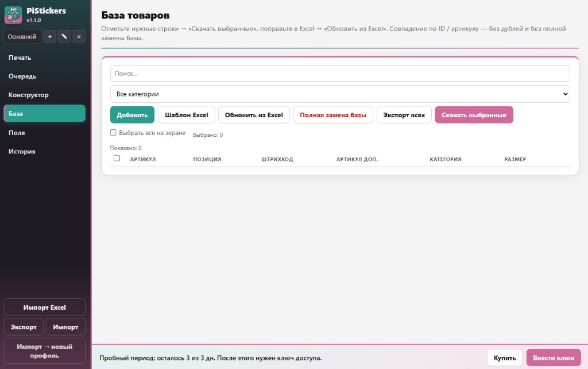588x369 pixels.
Task: Click the База товаров heading
Action: [136, 16]
